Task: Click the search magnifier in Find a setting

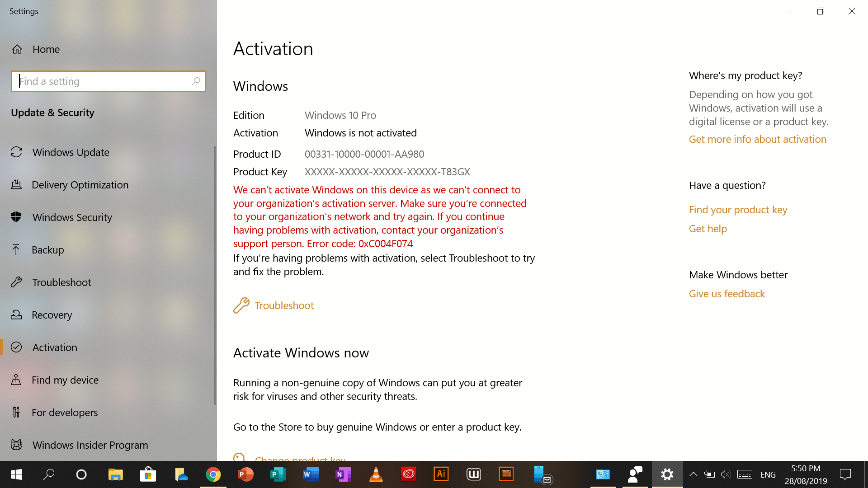Action: click(x=196, y=81)
